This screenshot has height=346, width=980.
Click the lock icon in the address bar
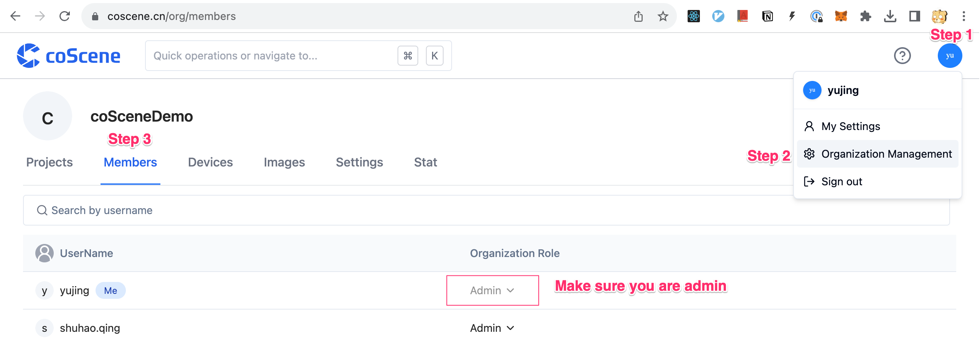(95, 16)
